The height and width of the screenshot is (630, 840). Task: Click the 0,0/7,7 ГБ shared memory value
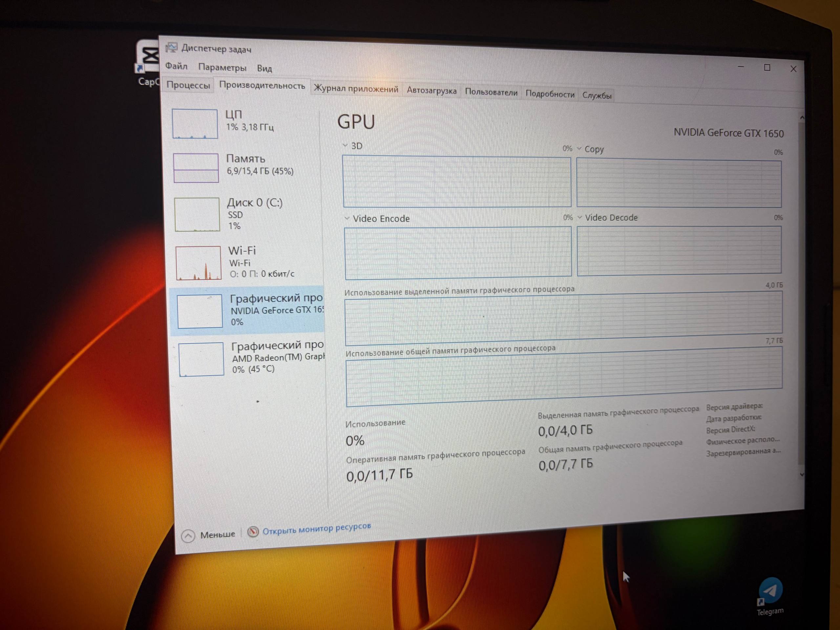[x=565, y=464]
